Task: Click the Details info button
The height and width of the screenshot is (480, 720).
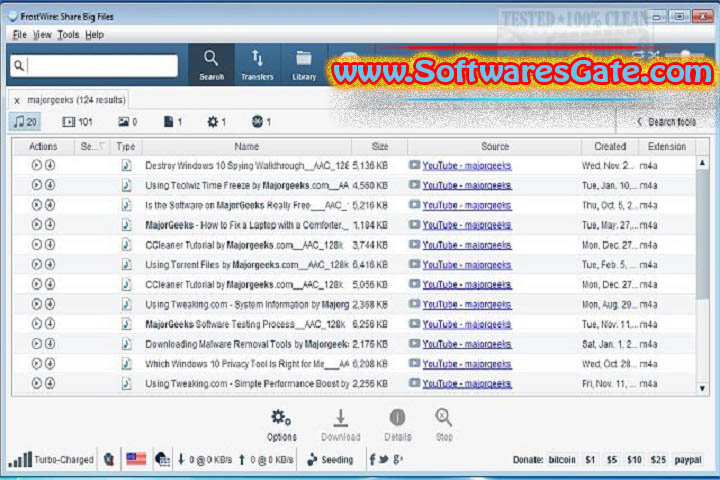Action: (x=397, y=425)
